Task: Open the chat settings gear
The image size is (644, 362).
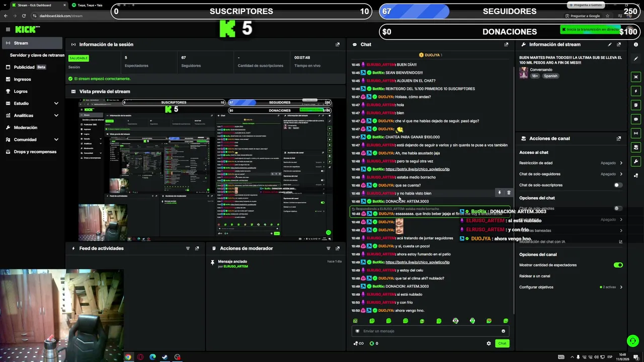Action: point(489,343)
